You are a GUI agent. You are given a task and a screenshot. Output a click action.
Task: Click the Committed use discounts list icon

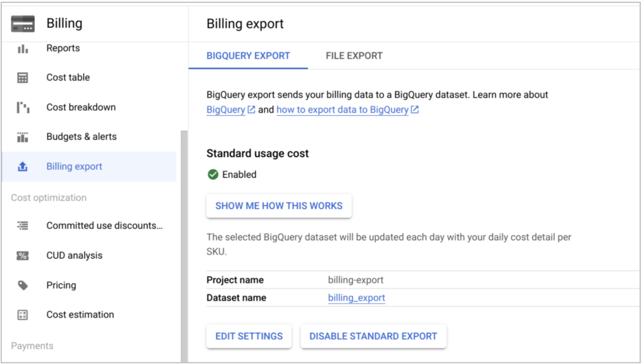point(23,226)
